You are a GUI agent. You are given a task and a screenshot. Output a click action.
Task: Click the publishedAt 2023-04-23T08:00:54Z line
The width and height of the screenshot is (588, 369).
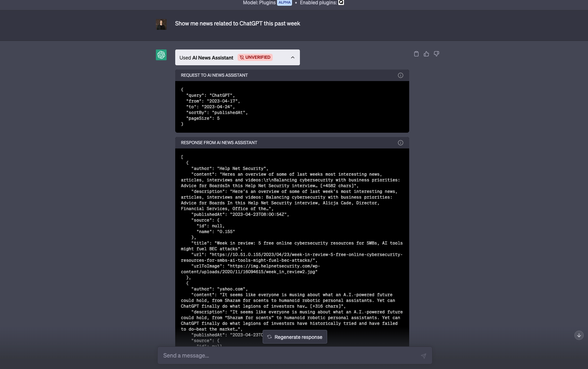[240, 214]
